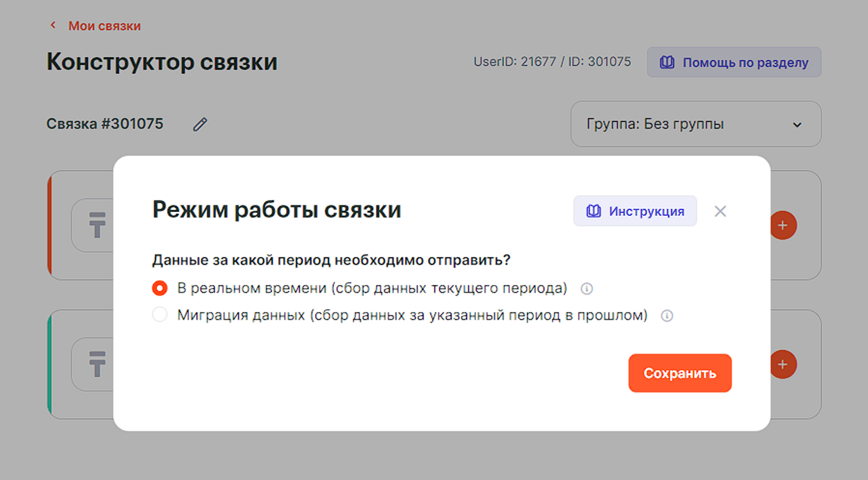Click the book icon on Инструкция button

593,211
